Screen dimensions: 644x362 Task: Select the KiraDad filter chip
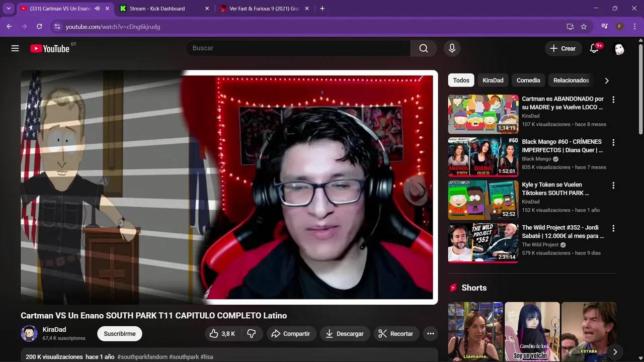coord(493,80)
